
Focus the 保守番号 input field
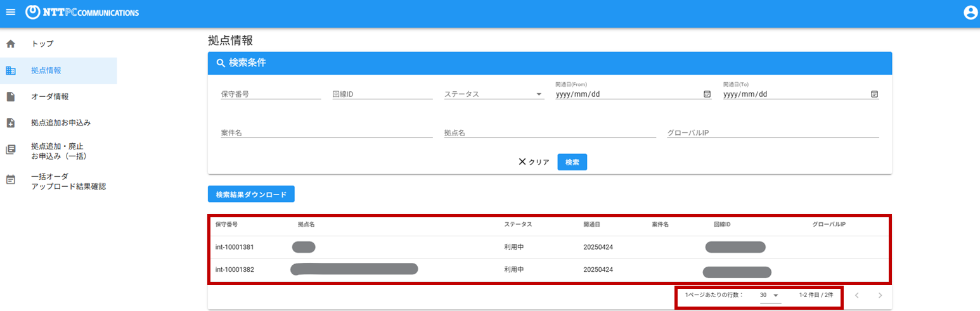pyautogui.click(x=271, y=94)
